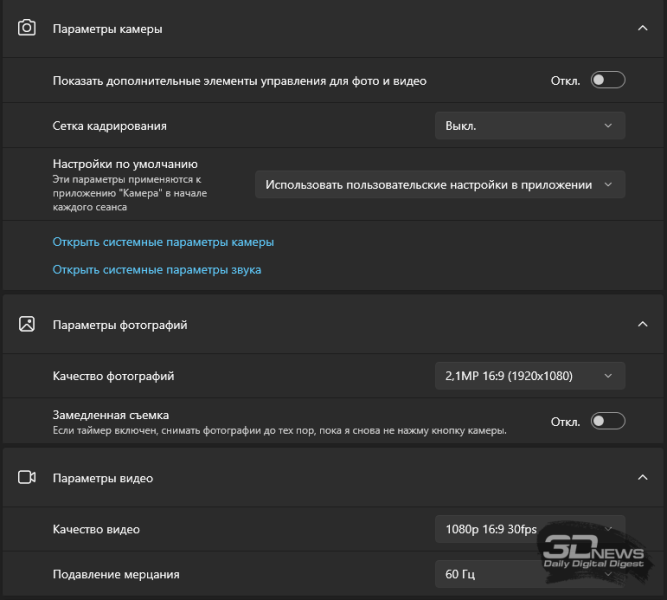Click the photo icon beside Параметры фотографий

click(27, 324)
